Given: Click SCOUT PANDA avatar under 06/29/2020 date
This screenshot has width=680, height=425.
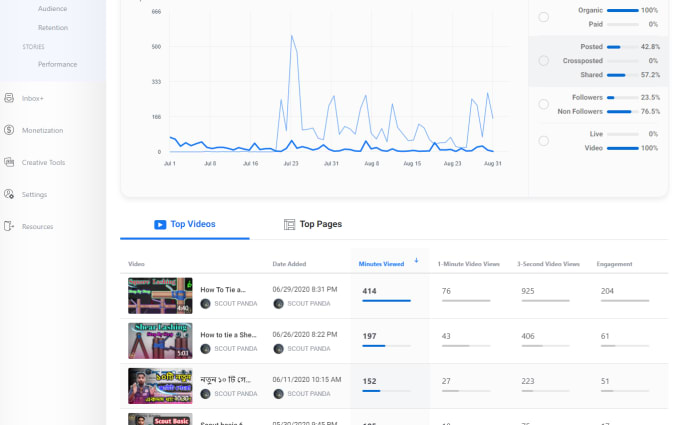Looking at the screenshot, I should [x=278, y=304].
